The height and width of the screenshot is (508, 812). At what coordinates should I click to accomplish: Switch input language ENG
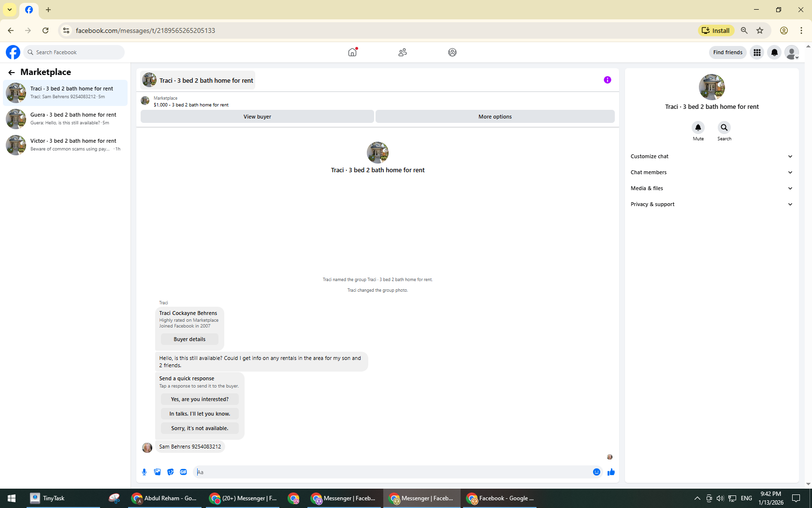point(746,498)
